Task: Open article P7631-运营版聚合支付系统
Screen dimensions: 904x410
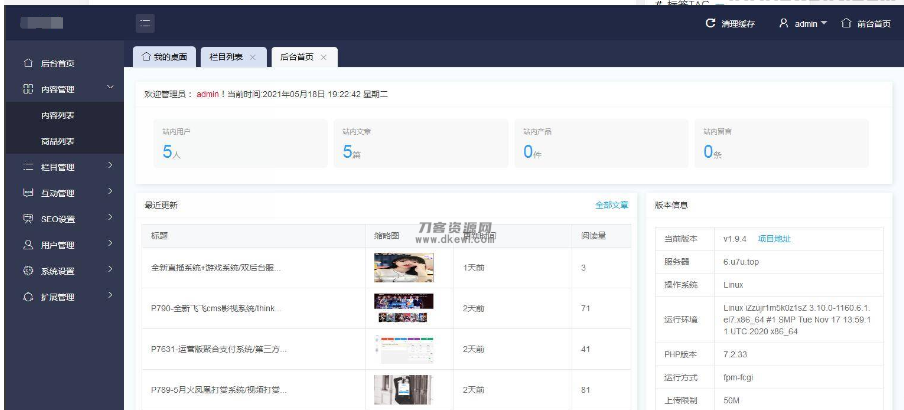Action: tap(219, 349)
